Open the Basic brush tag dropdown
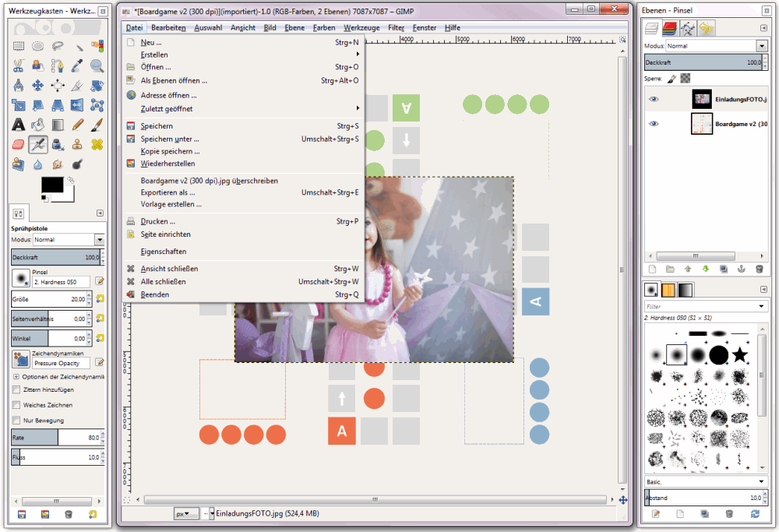 761,482
